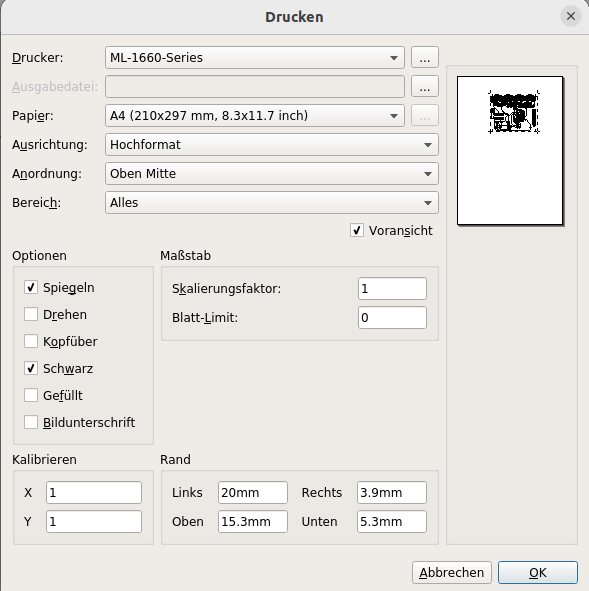
Task: Uncheck the Spiegeln option
Action: [31, 287]
